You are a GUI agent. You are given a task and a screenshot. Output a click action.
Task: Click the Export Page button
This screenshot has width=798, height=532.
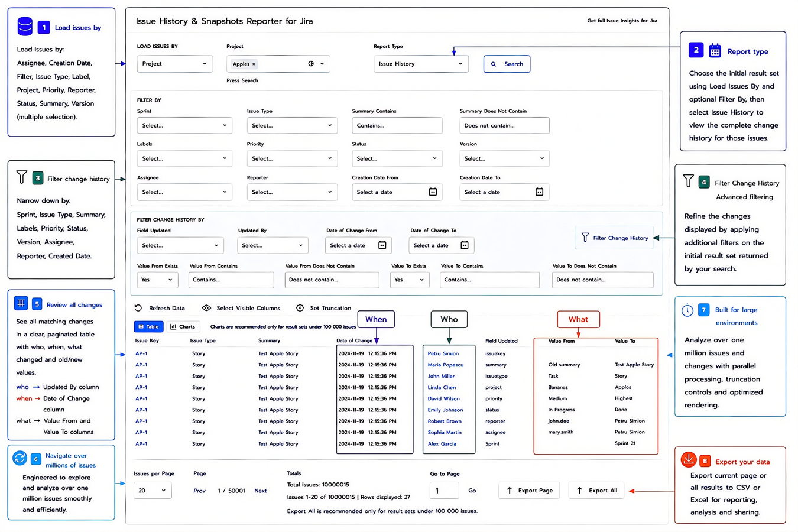(529, 491)
